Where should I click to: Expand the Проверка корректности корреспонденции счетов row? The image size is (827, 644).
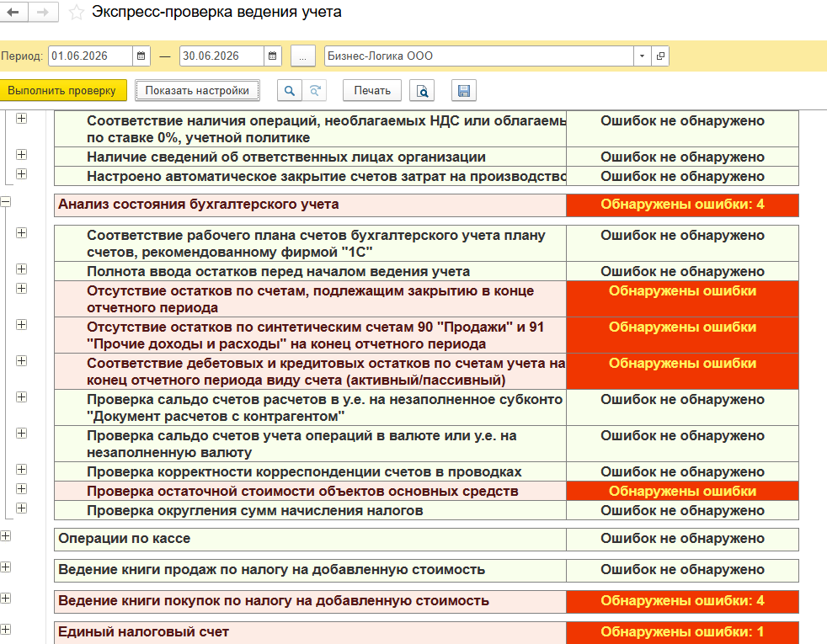[x=21, y=469]
